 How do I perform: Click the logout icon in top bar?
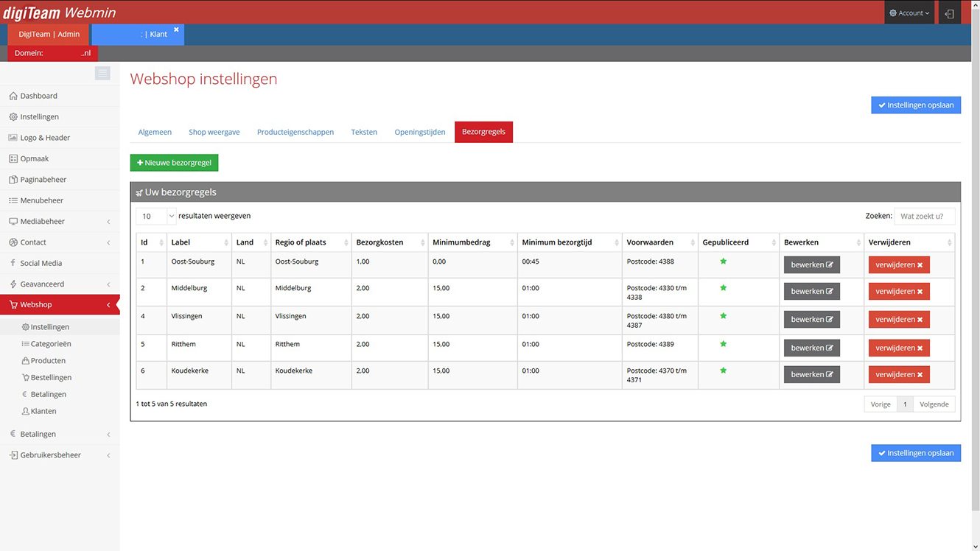949,13
